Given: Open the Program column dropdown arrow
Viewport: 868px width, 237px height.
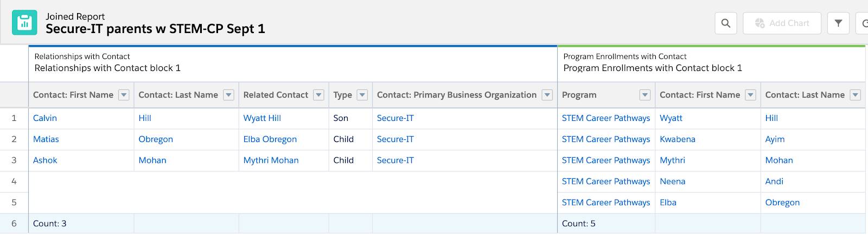Looking at the screenshot, I should pyautogui.click(x=644, y=95).
